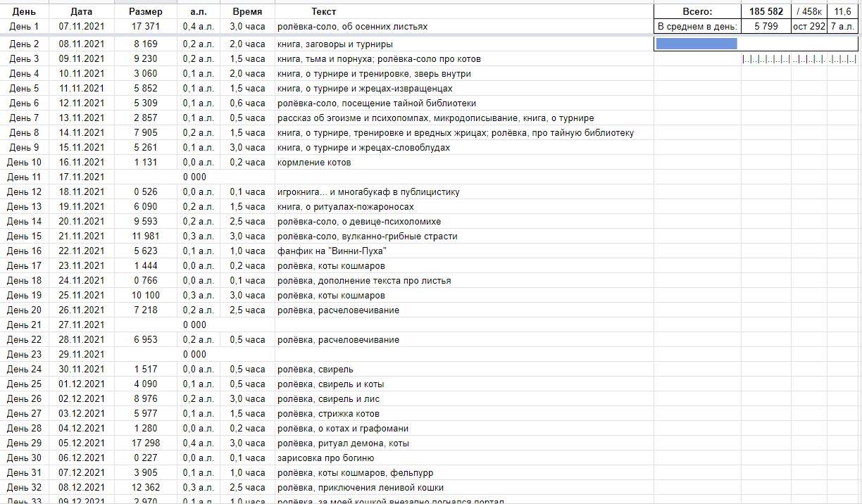Click the 'а.л.' column header

[199, 11]
